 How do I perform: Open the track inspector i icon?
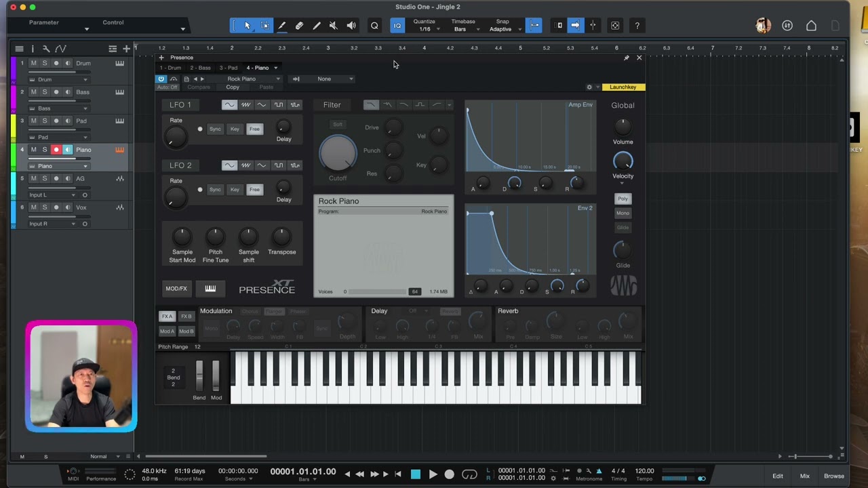(32, 49)
